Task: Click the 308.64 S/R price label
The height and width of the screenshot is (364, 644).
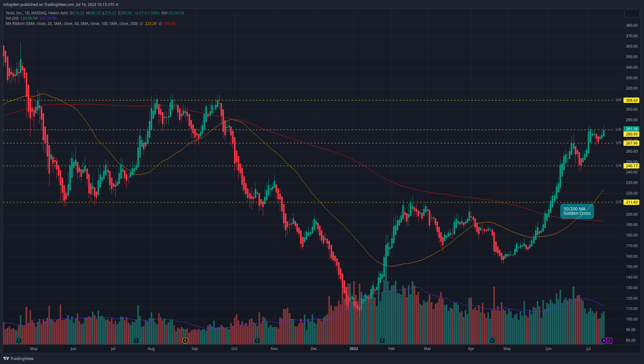Action: (632, 100)
